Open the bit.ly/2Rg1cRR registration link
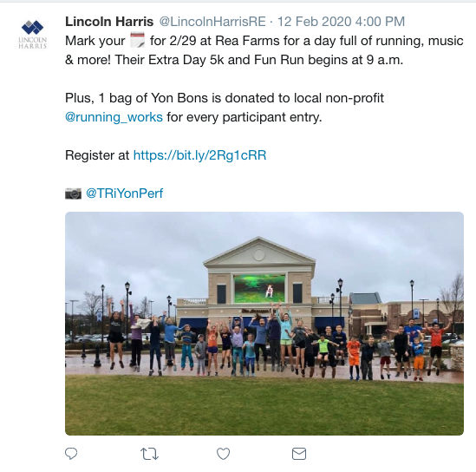The image size is (476, 472). (199, 155)
